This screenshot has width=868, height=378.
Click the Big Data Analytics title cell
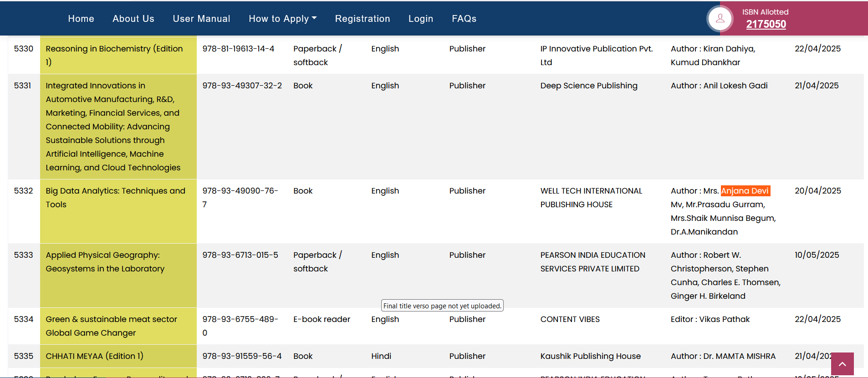click(115, 198)
